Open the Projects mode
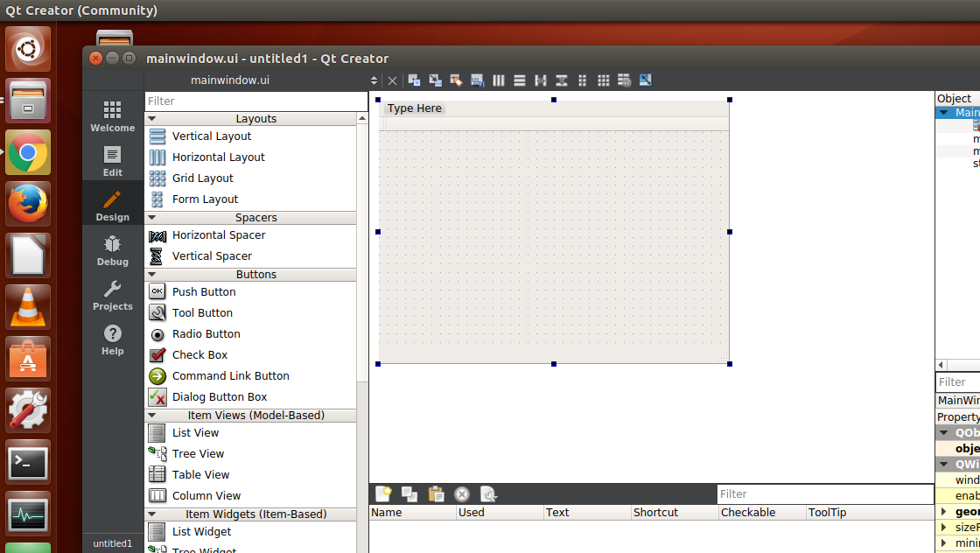Image resolution: width=980 pixels, height=553 pixels. pyautogui.click(x=113, y=295)
